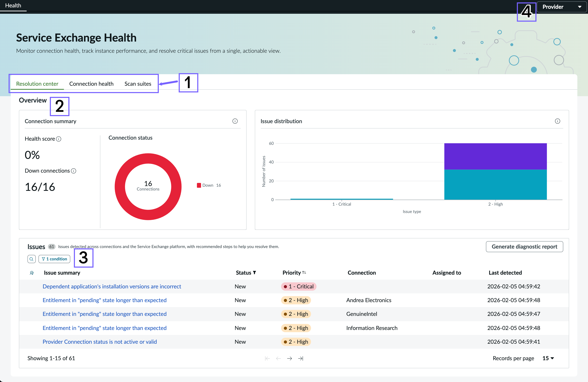Click the Connection summary info icon
588x382 pixels.
(235, 121)
